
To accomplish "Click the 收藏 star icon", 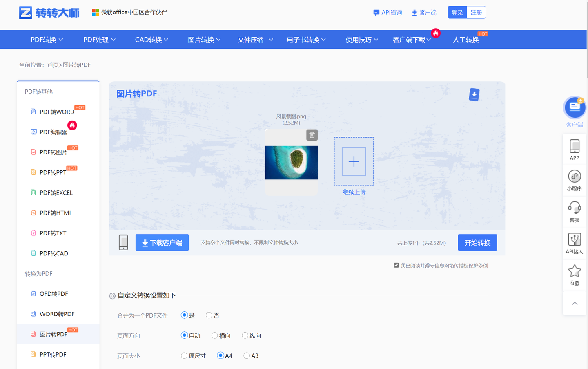I will (x=575, y=271).
